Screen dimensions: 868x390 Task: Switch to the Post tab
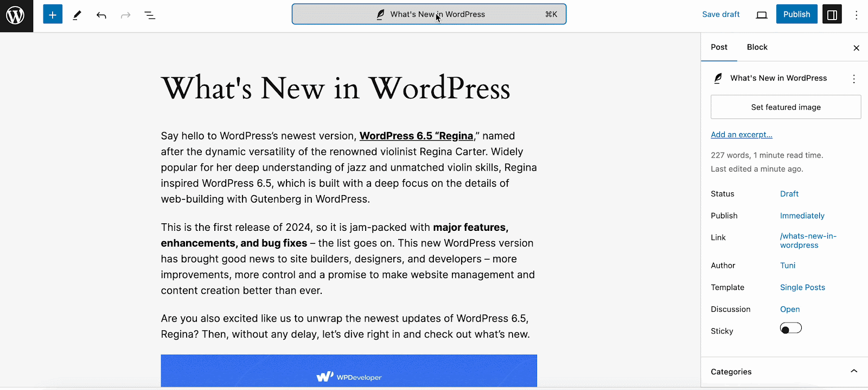719,47
